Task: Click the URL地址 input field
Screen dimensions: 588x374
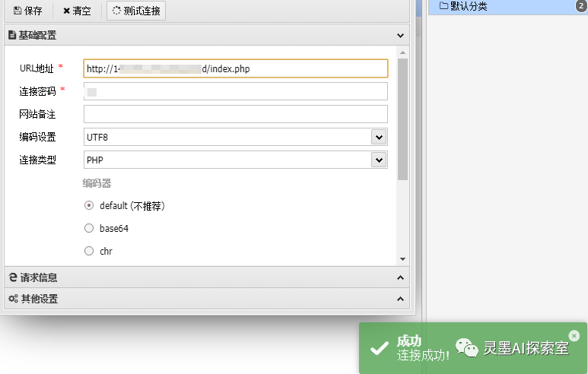Action: [235, 68]
